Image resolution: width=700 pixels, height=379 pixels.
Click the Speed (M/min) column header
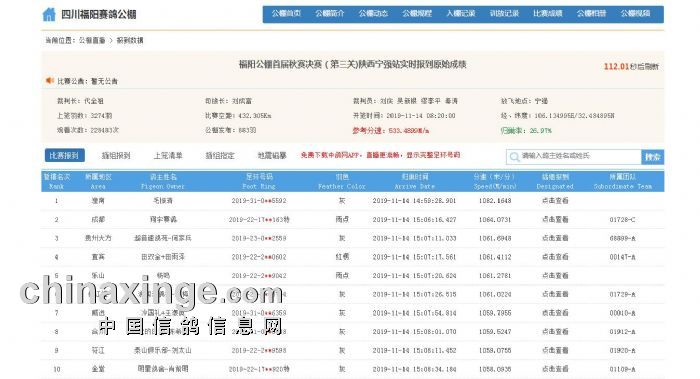coord(495,182)
